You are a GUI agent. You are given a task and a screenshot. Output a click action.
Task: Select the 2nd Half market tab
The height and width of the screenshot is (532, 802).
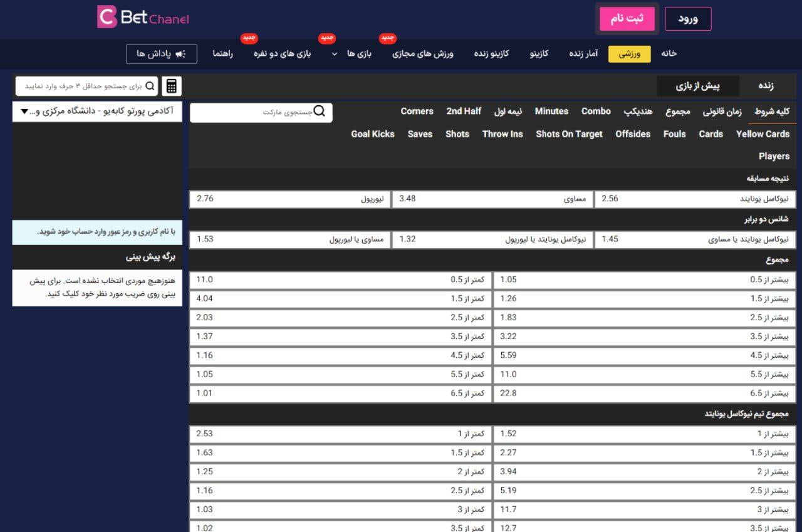[x=464, y=111]
